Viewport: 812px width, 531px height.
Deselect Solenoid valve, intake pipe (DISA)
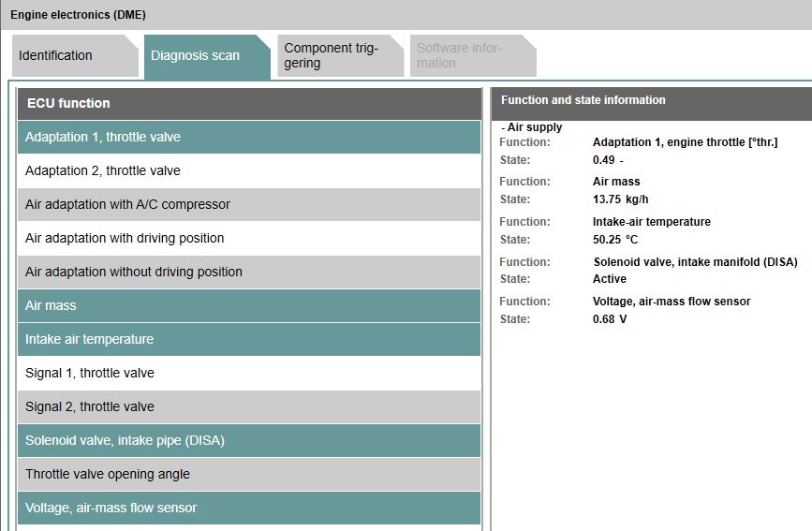tap(248, 440)
